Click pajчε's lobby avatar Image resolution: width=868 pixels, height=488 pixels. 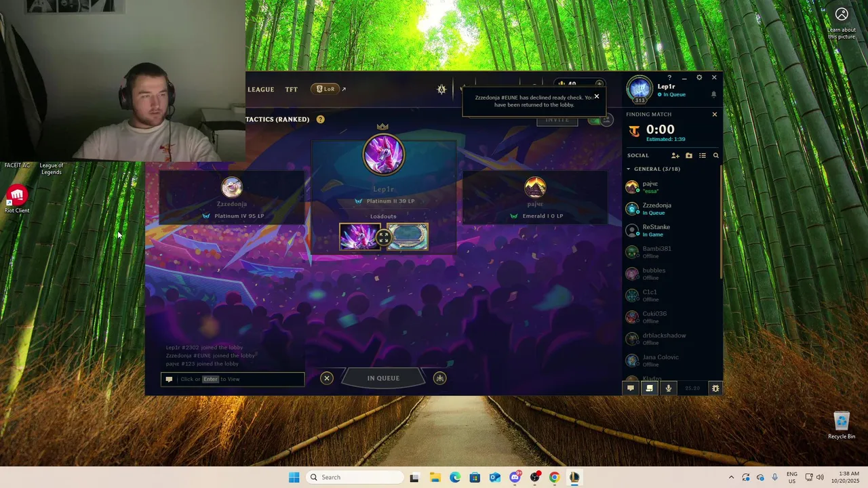535,187
